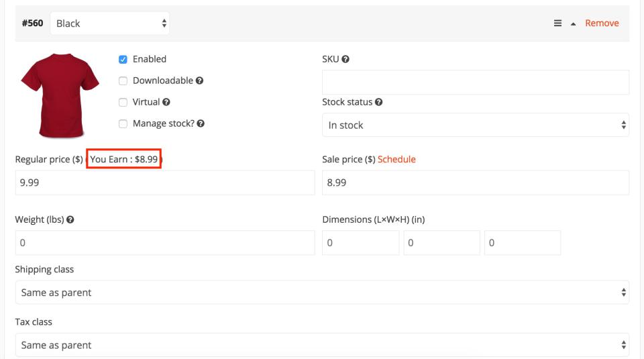644x359 pixels.
Task: Click the Stock status help icon
Action: pos(379,103)
